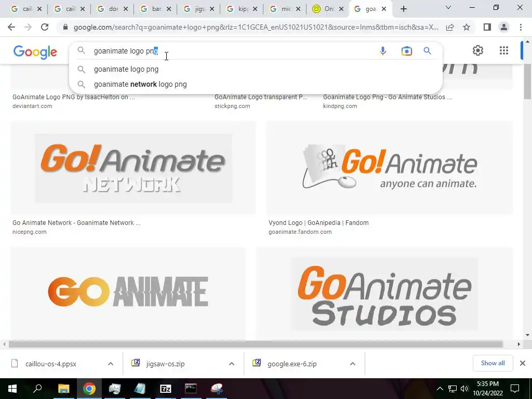Open the GO ANIMATE gradient logo thumbnail
Viewport: 532px width, 399px height.
[x=128, y=293]
